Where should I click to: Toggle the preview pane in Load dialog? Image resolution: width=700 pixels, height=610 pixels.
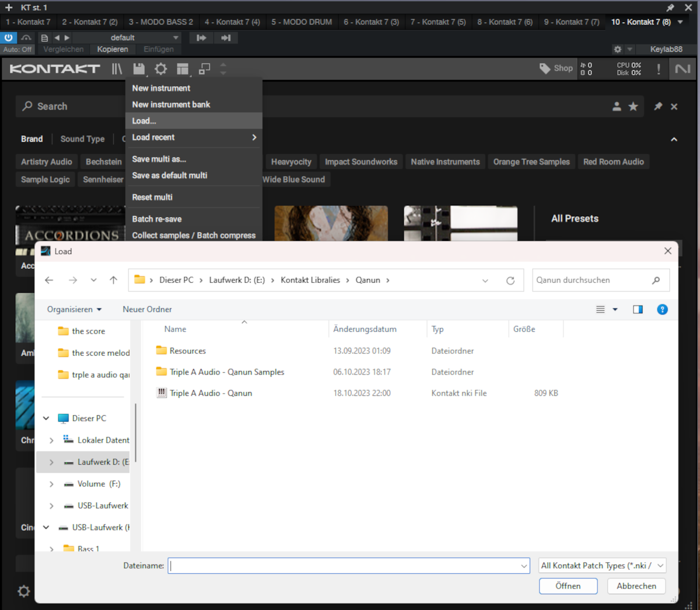(x=638, y=310)
